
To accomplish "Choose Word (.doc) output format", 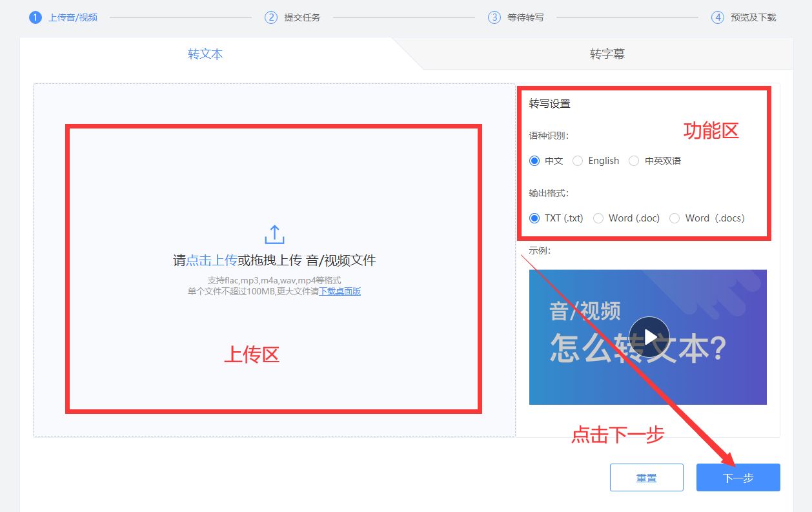I will (598, 218).
